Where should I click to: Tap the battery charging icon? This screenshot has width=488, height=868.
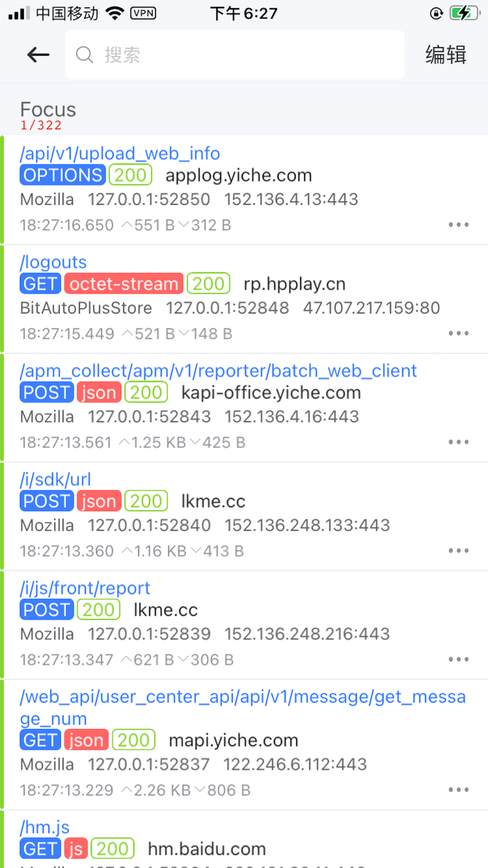(464, 13)
